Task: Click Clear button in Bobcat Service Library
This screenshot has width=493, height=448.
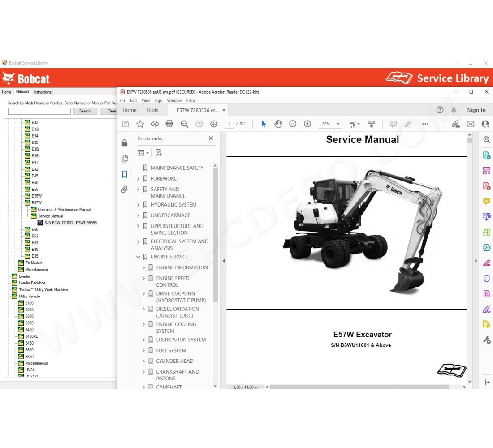Action: (x=109, y=111)
